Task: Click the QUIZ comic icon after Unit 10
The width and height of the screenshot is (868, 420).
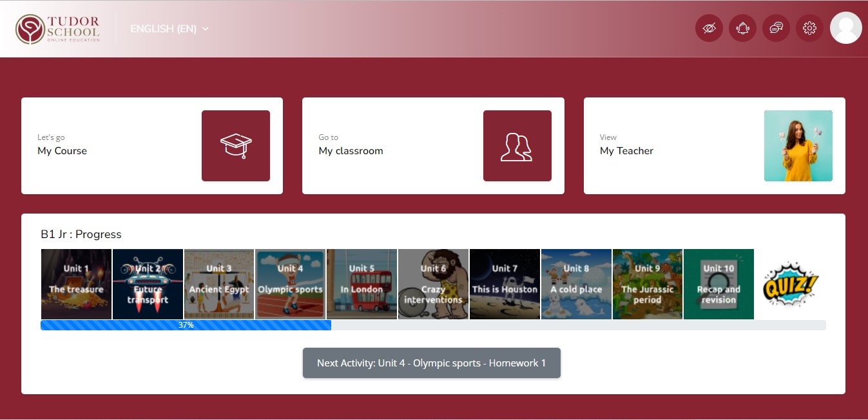Action: 790,284
